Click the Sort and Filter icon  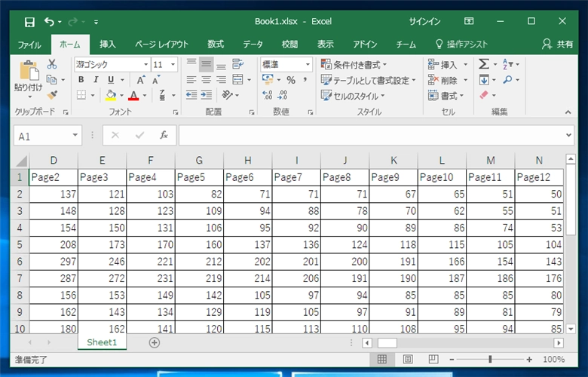tap(508, 64)
